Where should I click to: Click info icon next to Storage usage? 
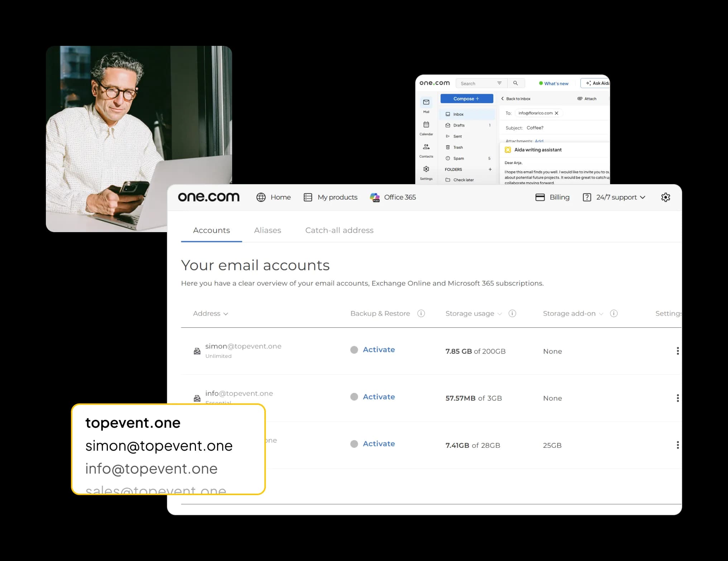(x=512, y=313)
